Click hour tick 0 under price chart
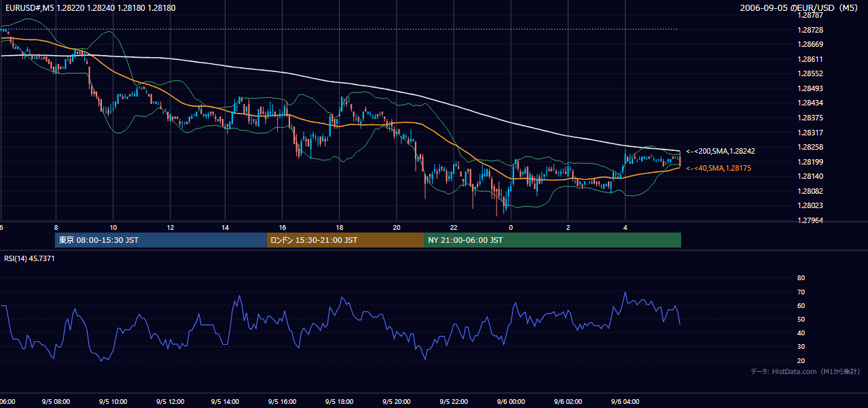868x408 pixels. click(510, 227)
